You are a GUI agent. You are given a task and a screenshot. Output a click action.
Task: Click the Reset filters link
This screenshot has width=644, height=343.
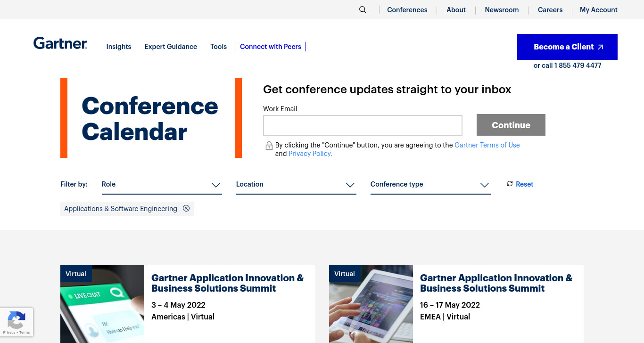pos(525,184)
